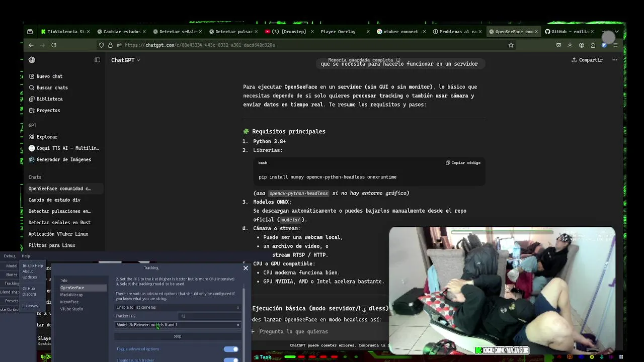Viewport: 644px width, 362px height.
Task: Open the browser downloads panel
Action: coord(570,45)
